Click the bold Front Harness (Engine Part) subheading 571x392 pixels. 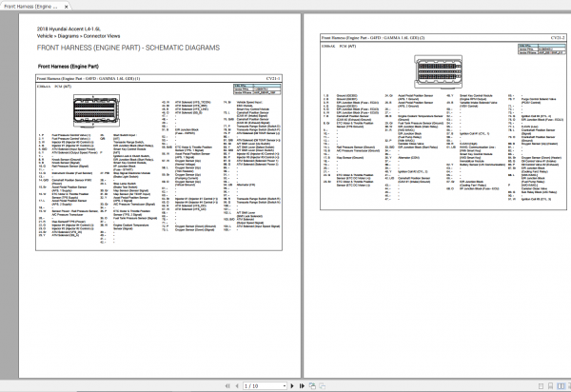click(x=69, y=67)
